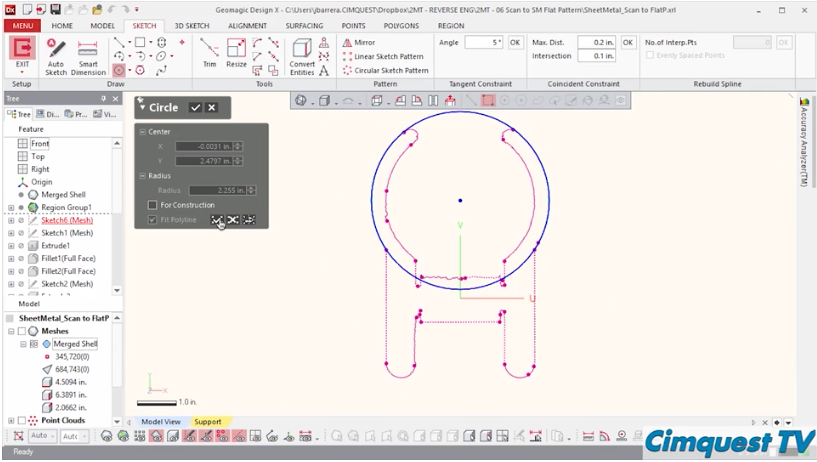Select the Front plane in Feature tree
817x462 pixels.
(x=40, y=144)
